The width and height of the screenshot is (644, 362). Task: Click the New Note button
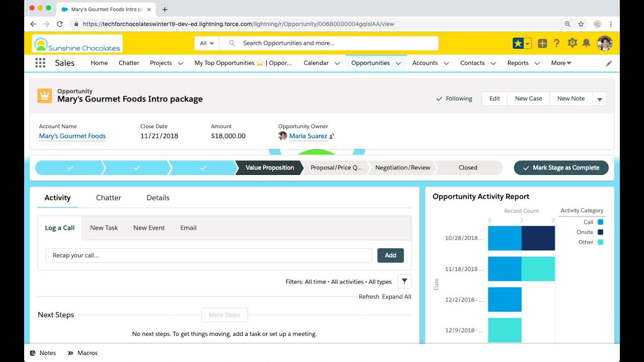pos(571,99)
